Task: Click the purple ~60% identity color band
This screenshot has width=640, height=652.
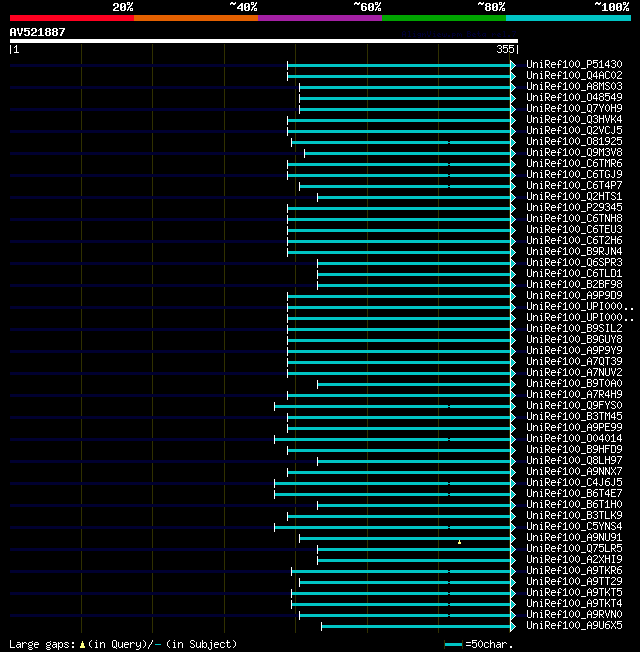Action: pos(320,18)
